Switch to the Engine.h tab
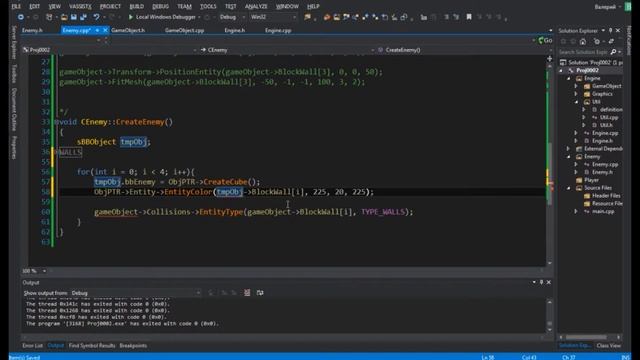Screen dimensions: 640x360 click(x=235, y=30)
